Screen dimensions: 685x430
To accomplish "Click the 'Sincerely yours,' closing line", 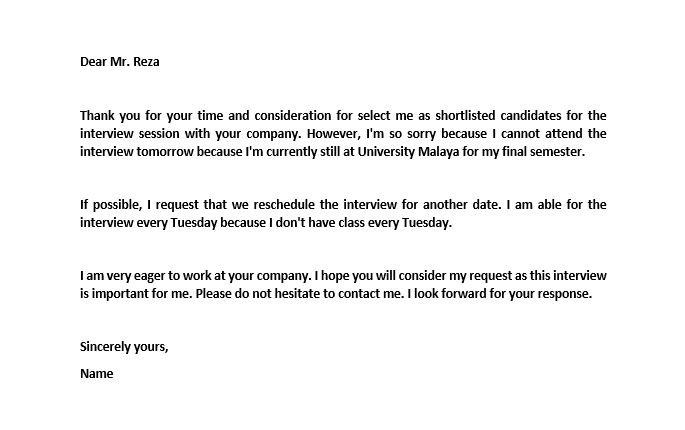I will click(124, 347).
